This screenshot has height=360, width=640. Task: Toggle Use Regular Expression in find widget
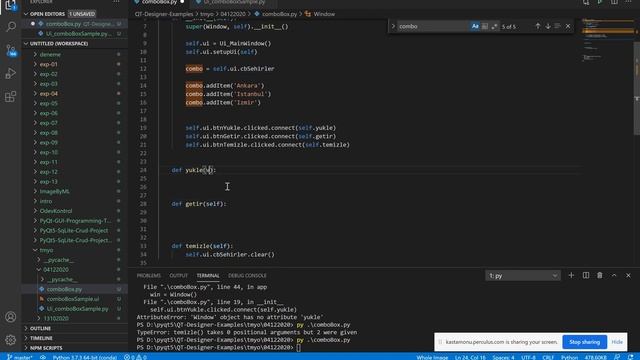[494, 26]
